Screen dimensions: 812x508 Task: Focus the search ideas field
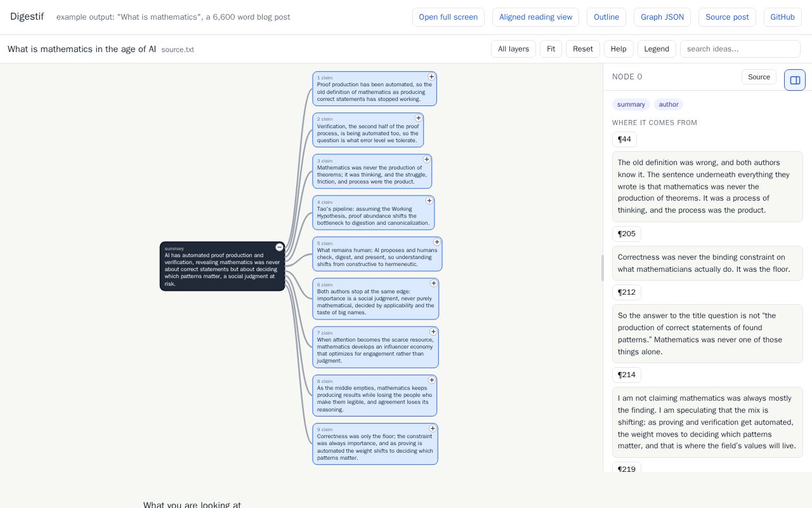tap(740, 49)
